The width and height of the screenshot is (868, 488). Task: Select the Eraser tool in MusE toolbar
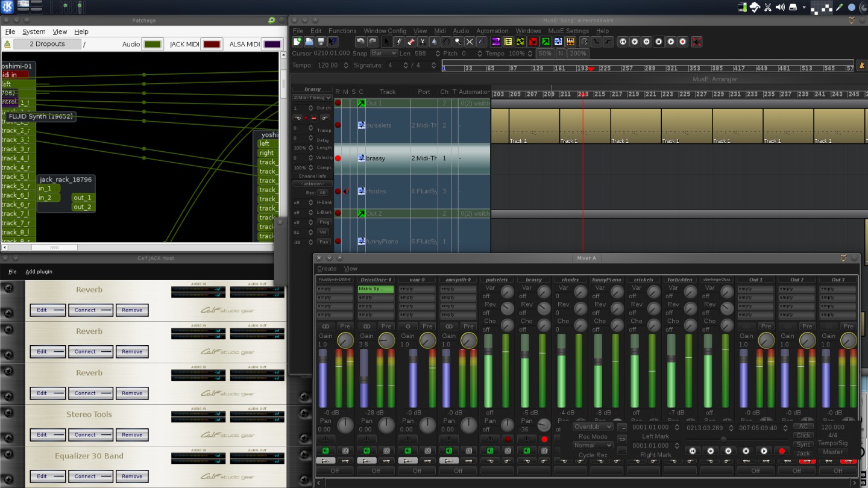[x=410, y=42]
